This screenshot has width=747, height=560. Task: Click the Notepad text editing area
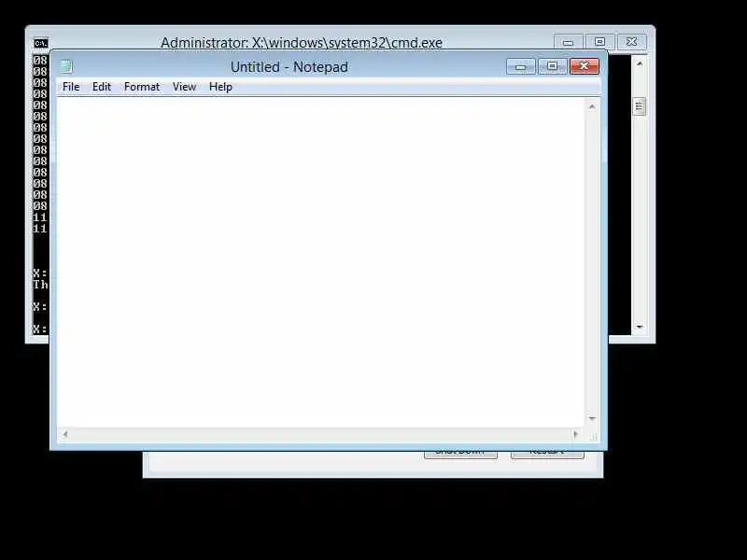(x=320, y=262)
